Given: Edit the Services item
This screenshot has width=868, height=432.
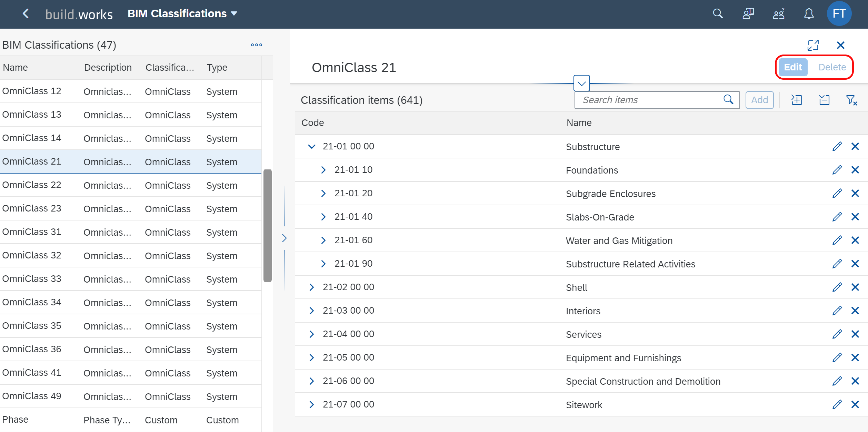Looking at the screenshot, I should coord(837,334).
